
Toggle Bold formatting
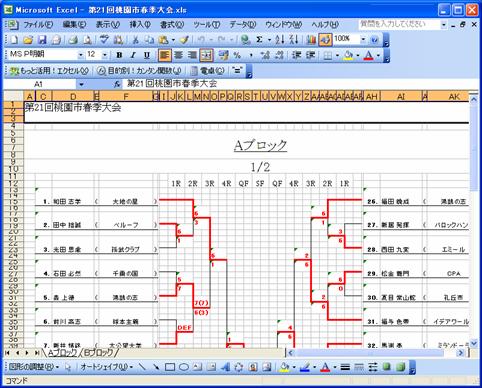coord(119,55)
